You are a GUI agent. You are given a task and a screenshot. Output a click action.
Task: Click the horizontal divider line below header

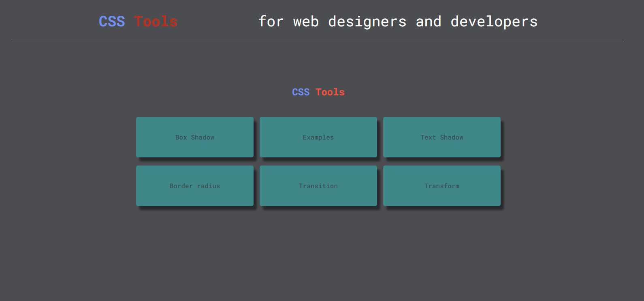click(318, 42)
